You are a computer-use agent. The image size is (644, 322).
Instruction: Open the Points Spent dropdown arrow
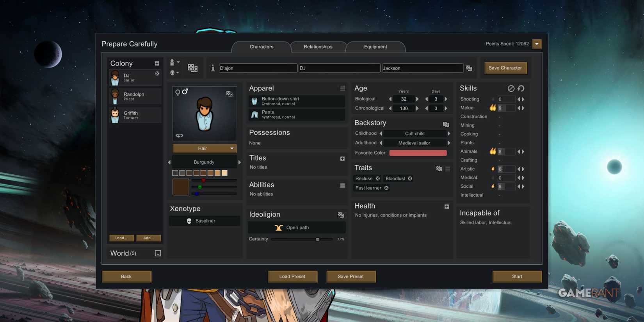[537, 44]
